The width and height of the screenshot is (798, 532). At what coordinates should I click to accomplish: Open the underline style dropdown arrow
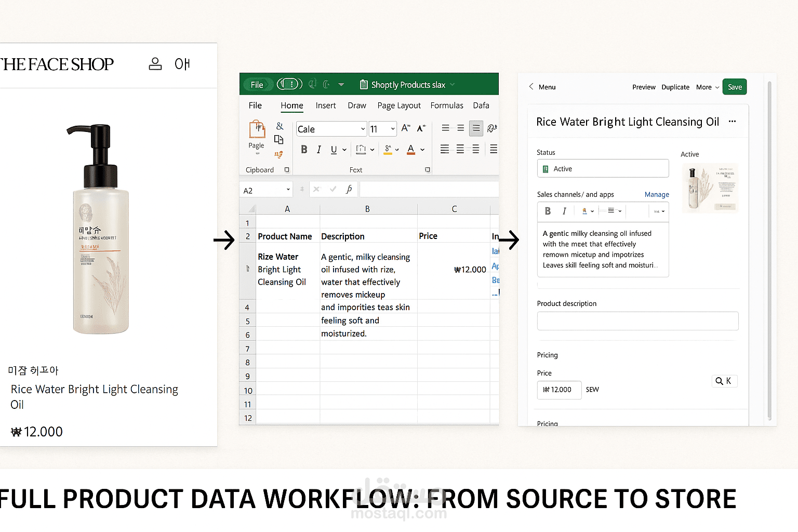(344, 150)
